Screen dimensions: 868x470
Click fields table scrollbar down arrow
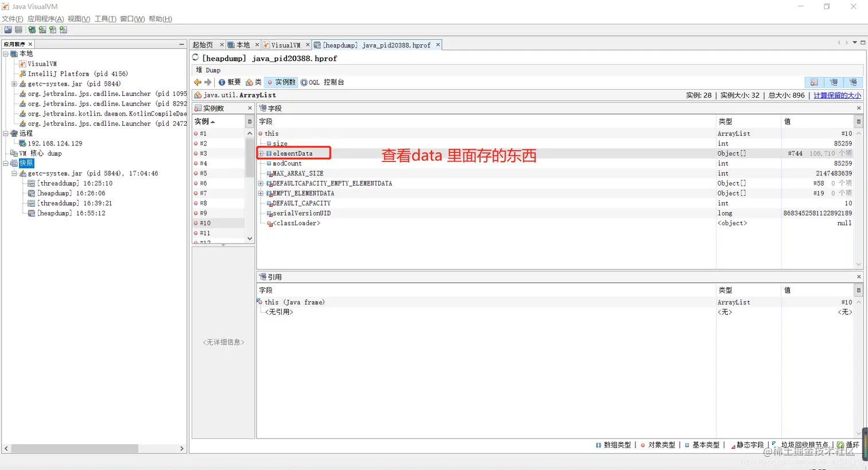pyautogui.click(x=859, y=265)
